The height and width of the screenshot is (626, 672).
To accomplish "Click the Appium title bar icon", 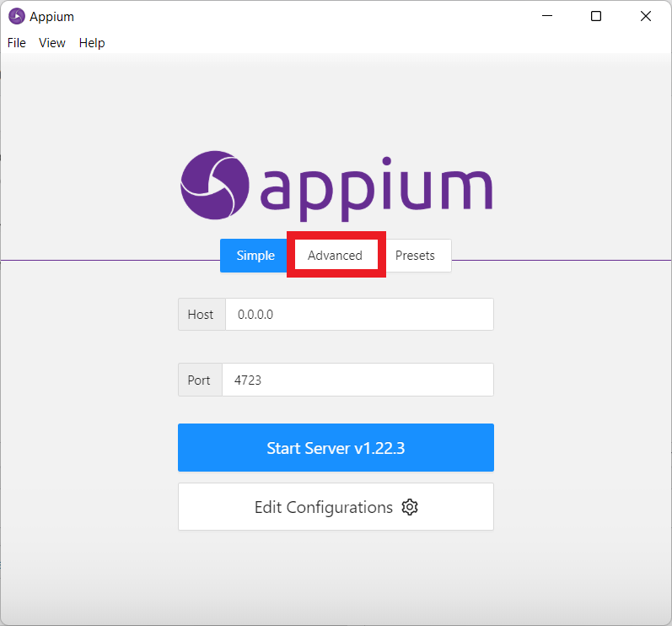I will coord(17,16).
